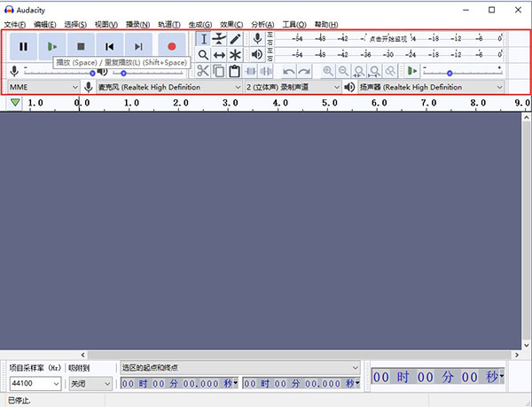The width and height of the screenshot is (532, 407).
Task: Select the Envelope tool
Action: pyautogui.click(x=219, y=38)
